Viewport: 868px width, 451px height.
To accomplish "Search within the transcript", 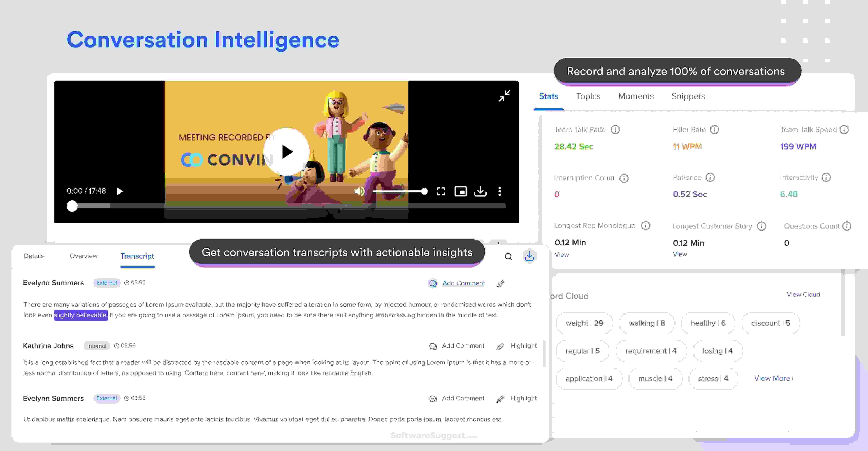I will 508,257.
